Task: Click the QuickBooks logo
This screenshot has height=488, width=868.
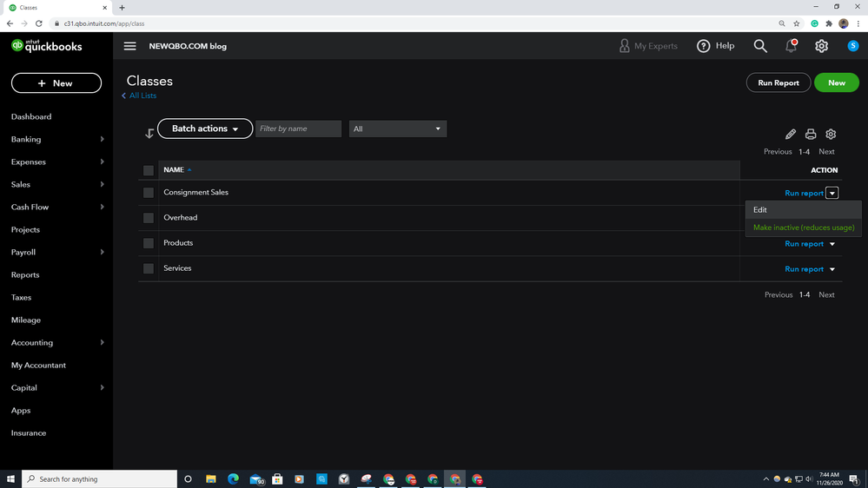Action: point(47,46)
